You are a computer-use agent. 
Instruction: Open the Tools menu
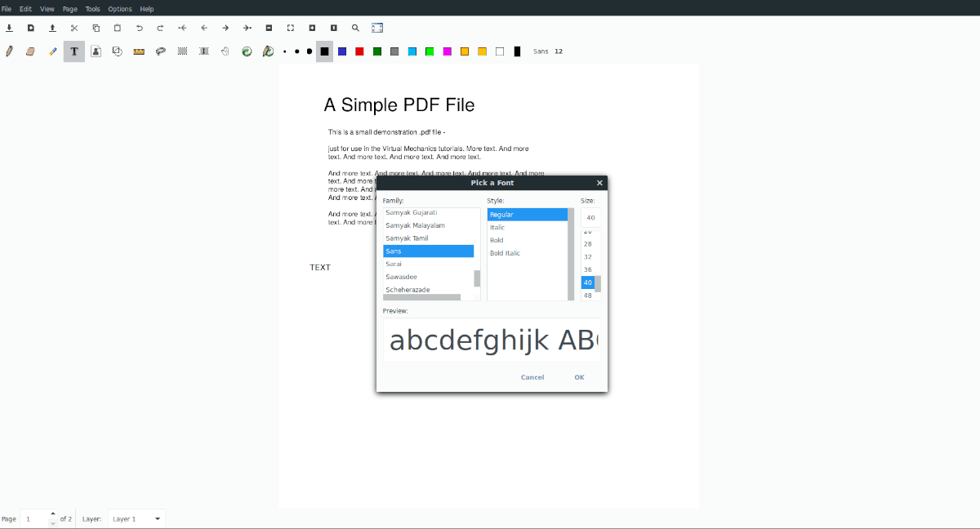tap(93, 9)
